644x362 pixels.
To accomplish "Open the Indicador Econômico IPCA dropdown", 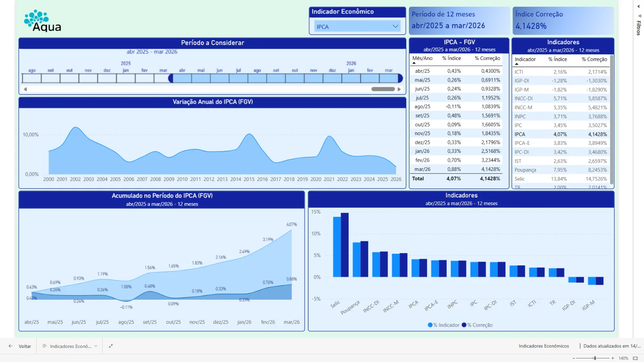I will pos(357,27).
